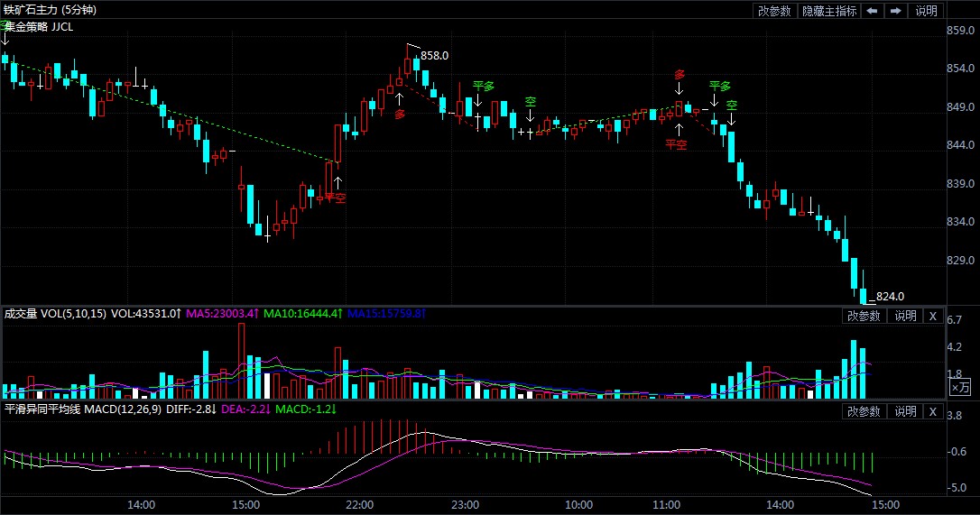
Task: Click the ×万 unit label on volume axis
Action: tap(960, 388)
